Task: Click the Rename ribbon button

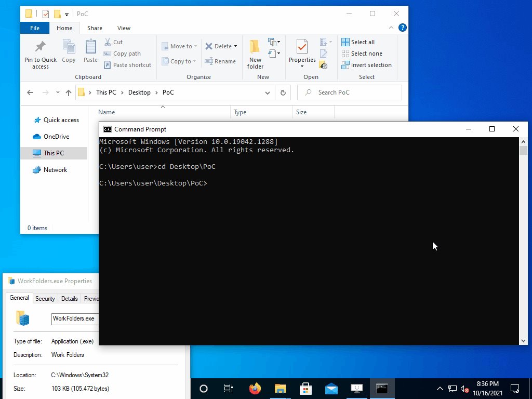Action: click(x=220, y=61)
